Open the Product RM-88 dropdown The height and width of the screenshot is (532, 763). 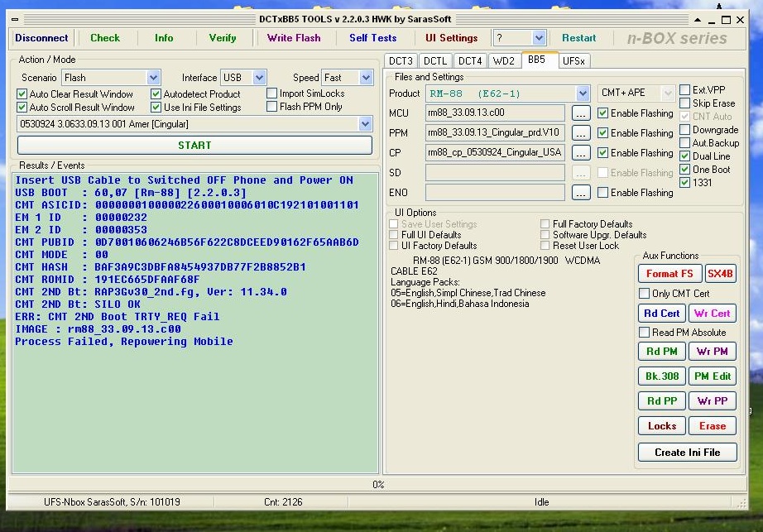(583, 93)
